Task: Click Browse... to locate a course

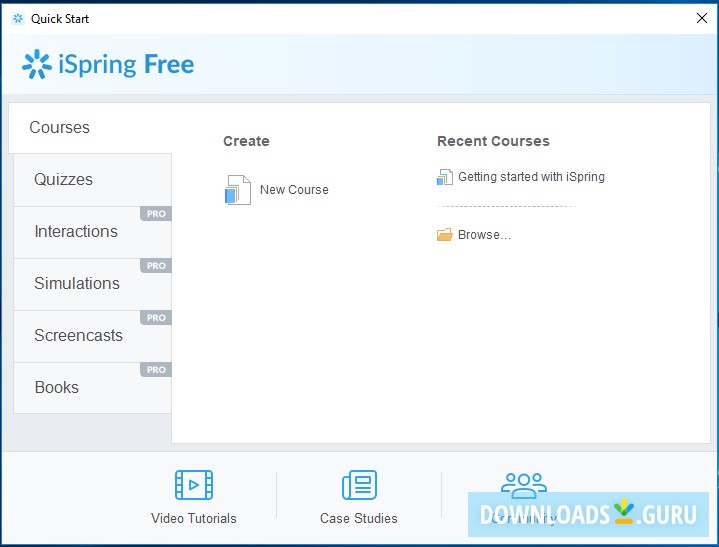Action: point(484,235)
